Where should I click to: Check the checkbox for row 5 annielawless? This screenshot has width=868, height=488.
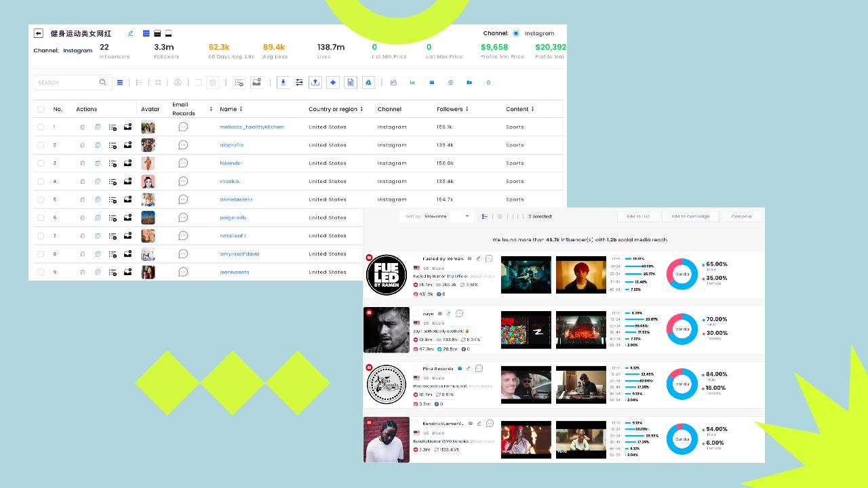click(x=41, y=199)
